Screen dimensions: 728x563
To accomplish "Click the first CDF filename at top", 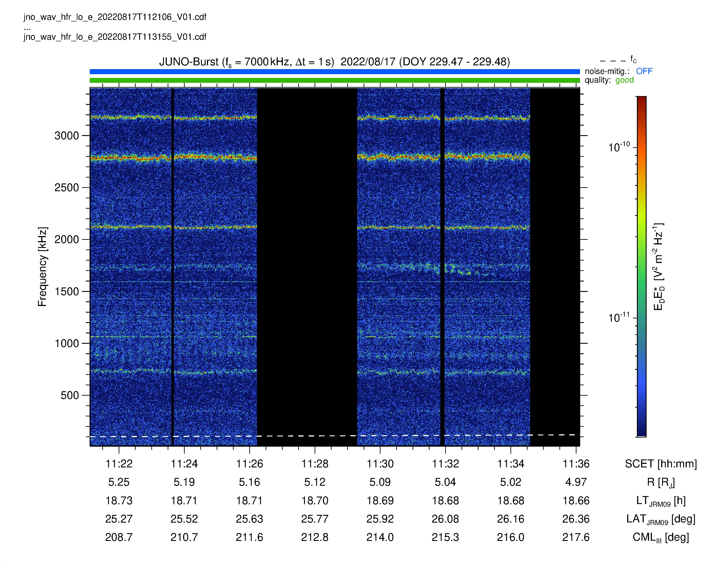I will click(x=115, y=17).
